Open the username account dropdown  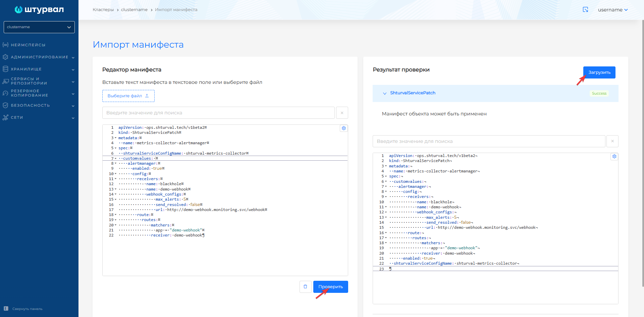click(612, 10)
